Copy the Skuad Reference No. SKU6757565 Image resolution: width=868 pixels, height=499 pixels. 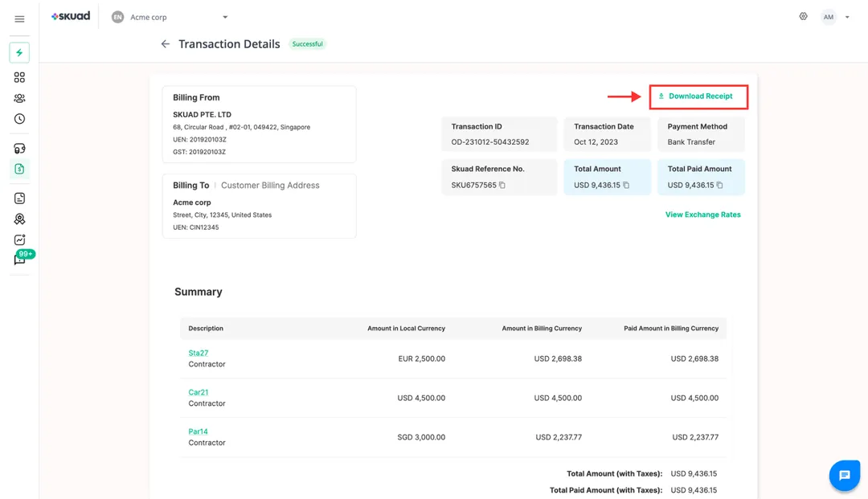tap(502, 186)
